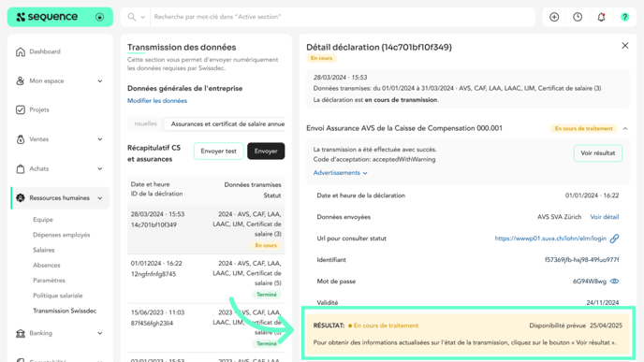This screenshot has height=362, width=644.
Task: Focus the keyword search field
Action: click(x=343, y=17)
